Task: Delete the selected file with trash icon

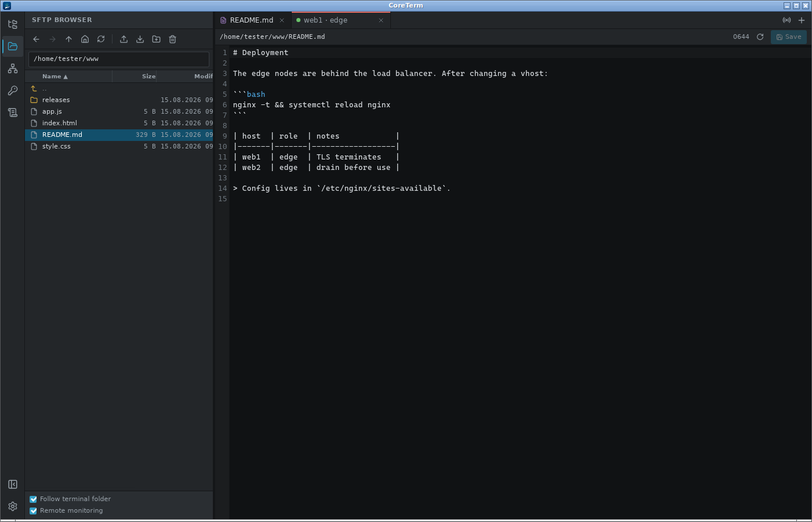Action: [172, 39]
